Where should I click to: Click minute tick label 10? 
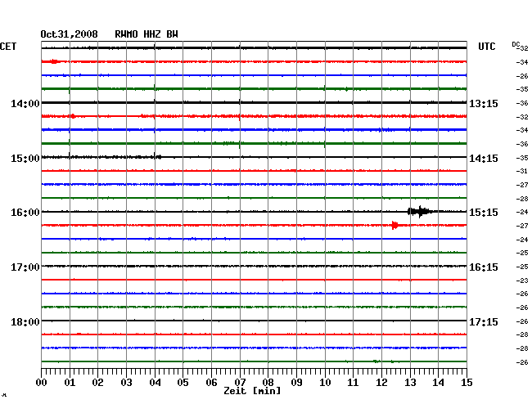[x=325, y=383]
